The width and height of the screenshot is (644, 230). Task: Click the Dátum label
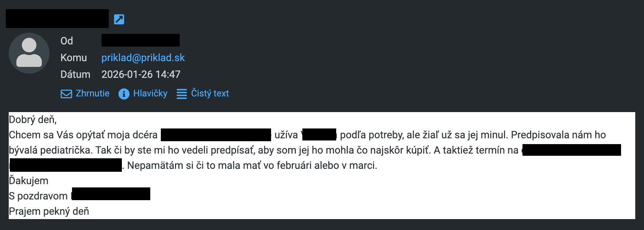[75, 74]
